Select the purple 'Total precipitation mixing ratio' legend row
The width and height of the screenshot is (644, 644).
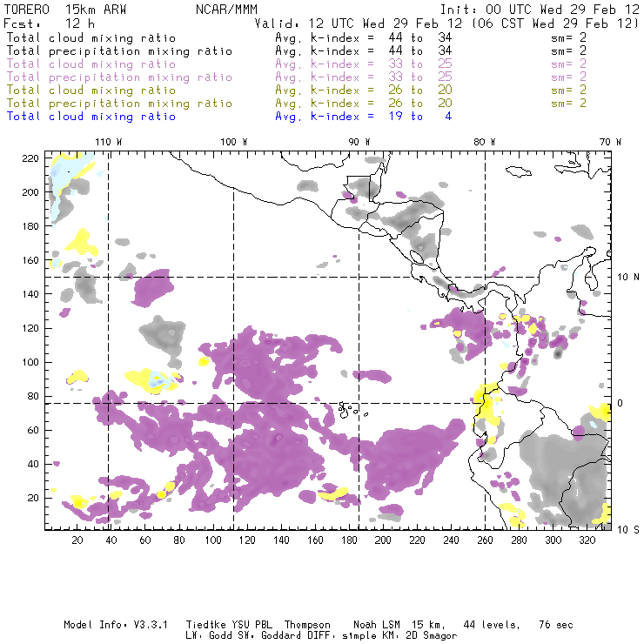point(119,77)
